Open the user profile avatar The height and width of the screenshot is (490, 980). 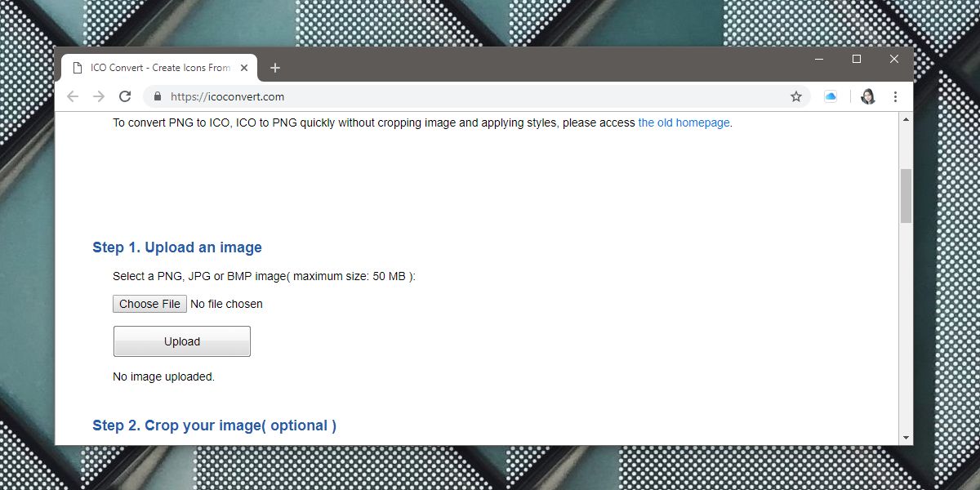click(x=868, y=96)
